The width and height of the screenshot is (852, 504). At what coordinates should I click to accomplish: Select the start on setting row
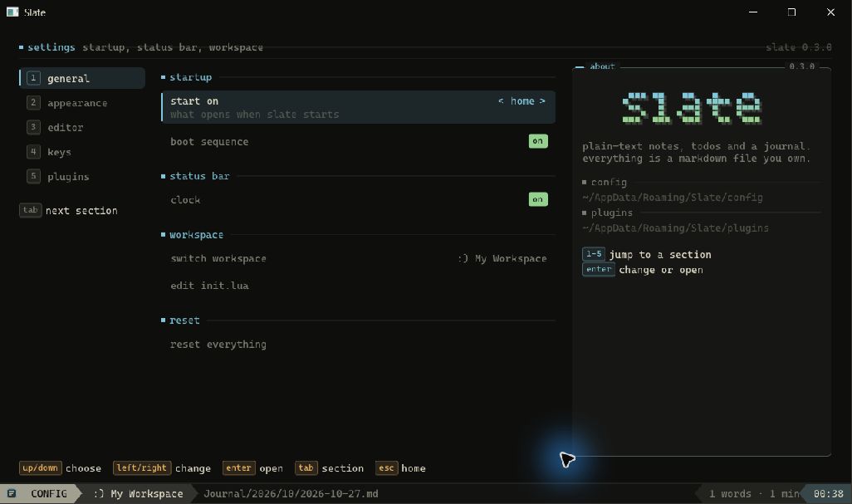pos(358,107)
